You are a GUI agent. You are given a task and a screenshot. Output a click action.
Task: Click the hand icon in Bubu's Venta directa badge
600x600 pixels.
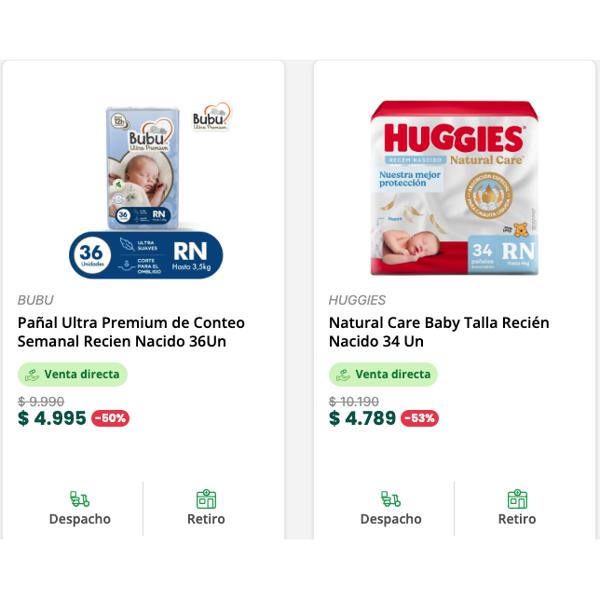[x=32, y=375]
